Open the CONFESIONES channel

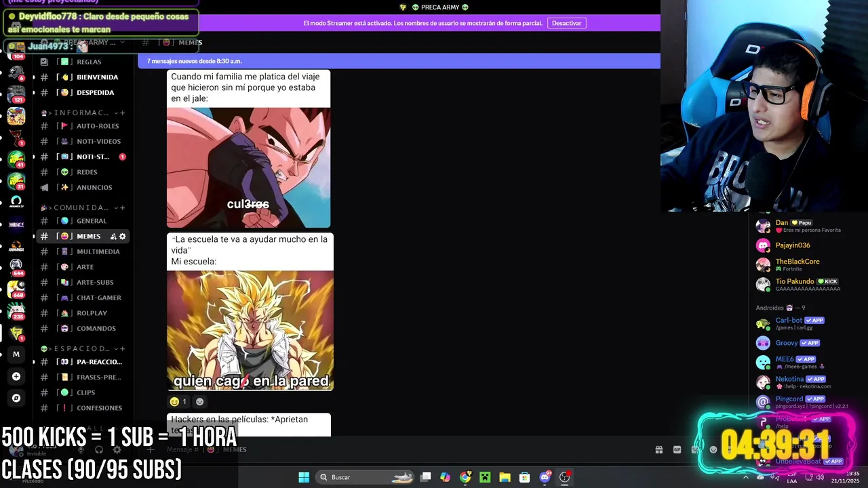[81, 408]
